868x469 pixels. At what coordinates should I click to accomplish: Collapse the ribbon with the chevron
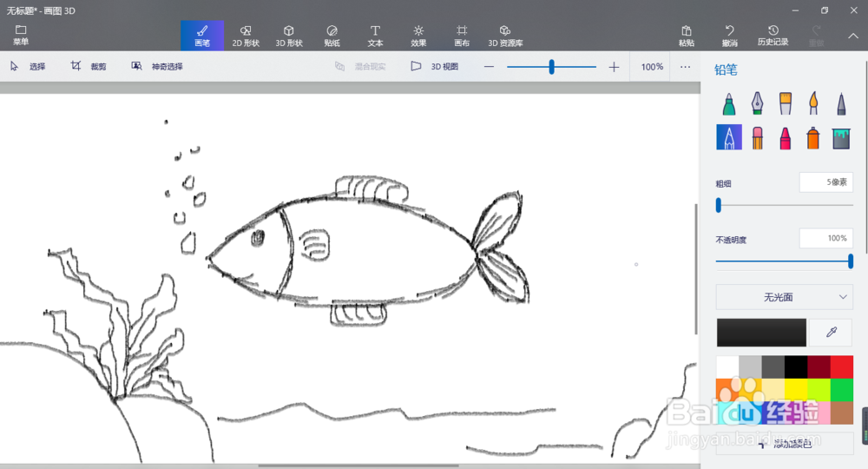point(853,36)
